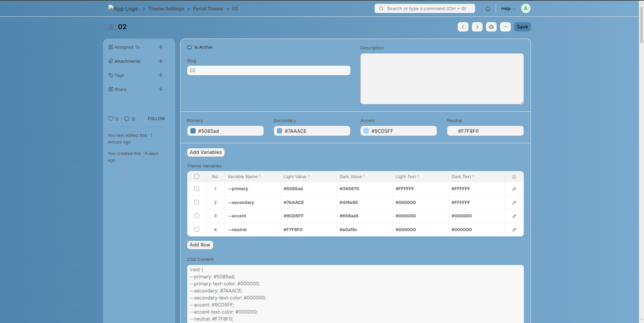
Task: Toggle sidebar with hamburger icon
Action: (x=111, y=27)
